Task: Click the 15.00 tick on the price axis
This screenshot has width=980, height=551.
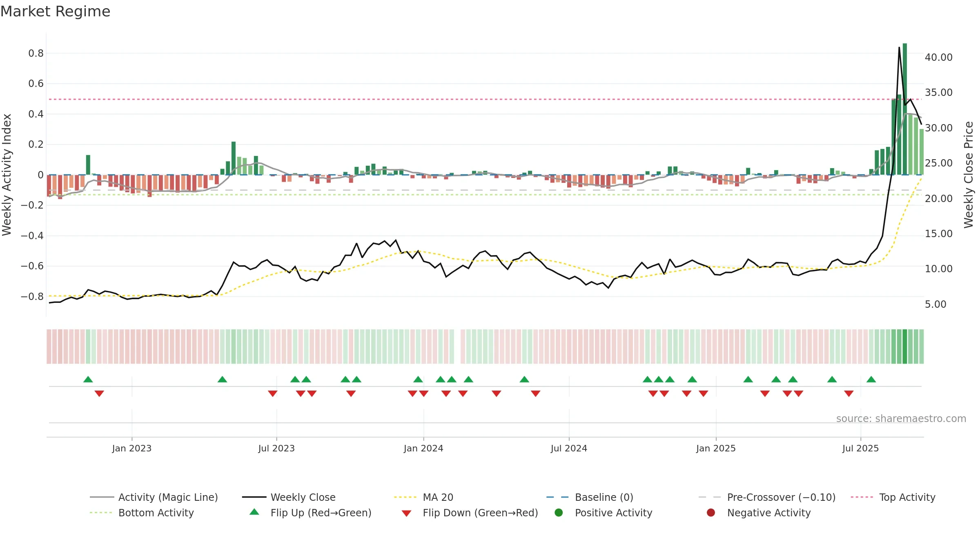Action: [x=939, y=234]
